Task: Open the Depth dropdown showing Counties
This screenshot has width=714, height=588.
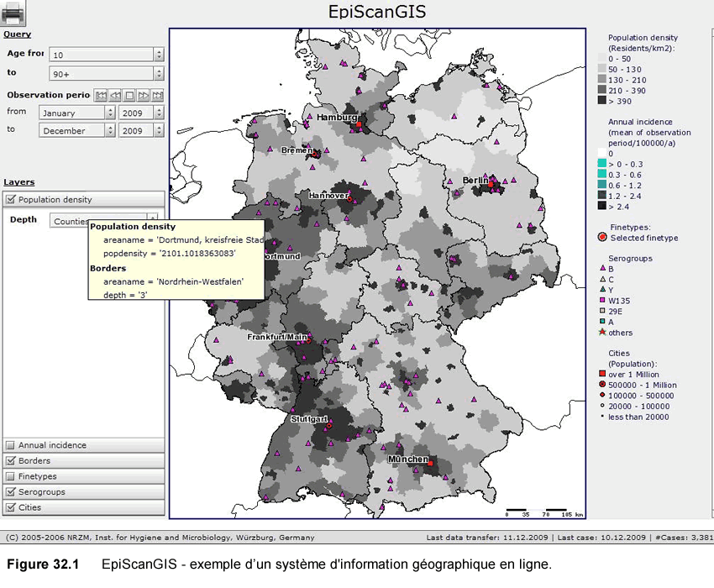Action: [104, 221]
